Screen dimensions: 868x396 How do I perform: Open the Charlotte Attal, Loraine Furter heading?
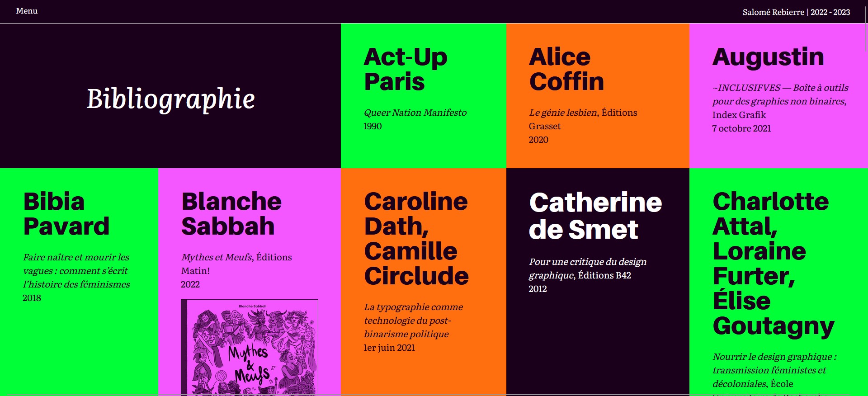click(774, 264)
